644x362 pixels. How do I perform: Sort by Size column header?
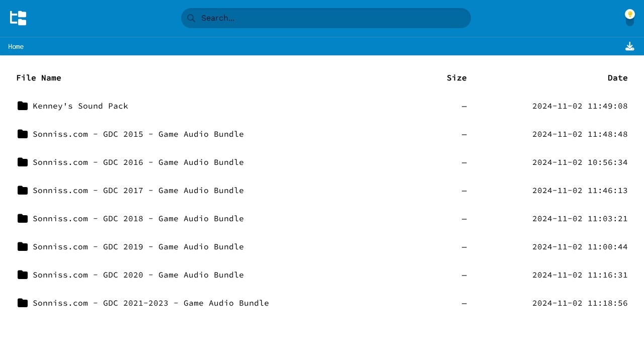click(456, 77)
